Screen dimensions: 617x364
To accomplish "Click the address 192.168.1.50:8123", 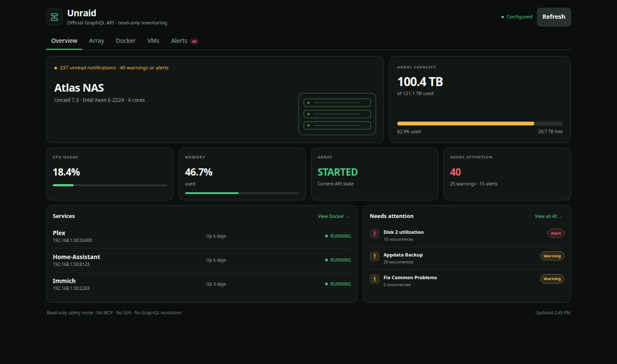I will click(x=71, y=264).
